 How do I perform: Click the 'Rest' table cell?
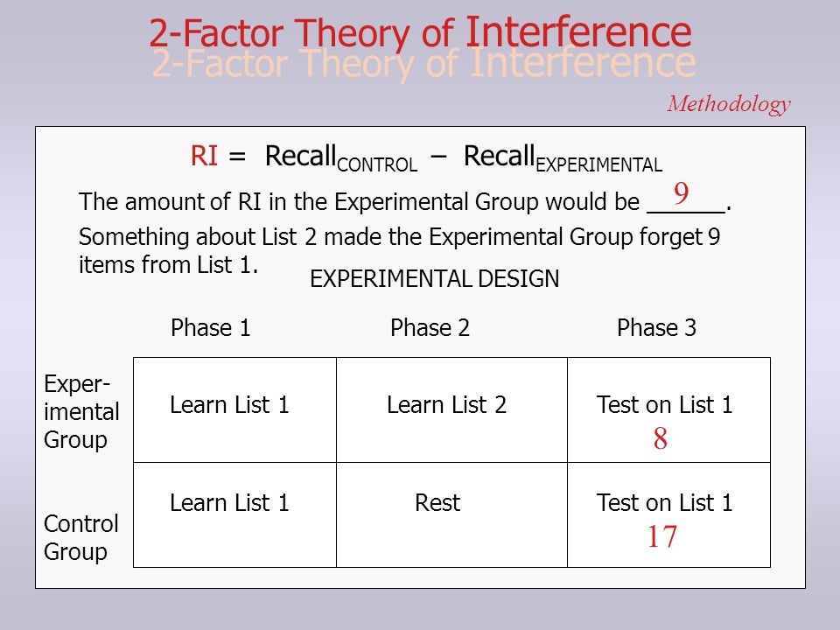click(x=451, y=514)
